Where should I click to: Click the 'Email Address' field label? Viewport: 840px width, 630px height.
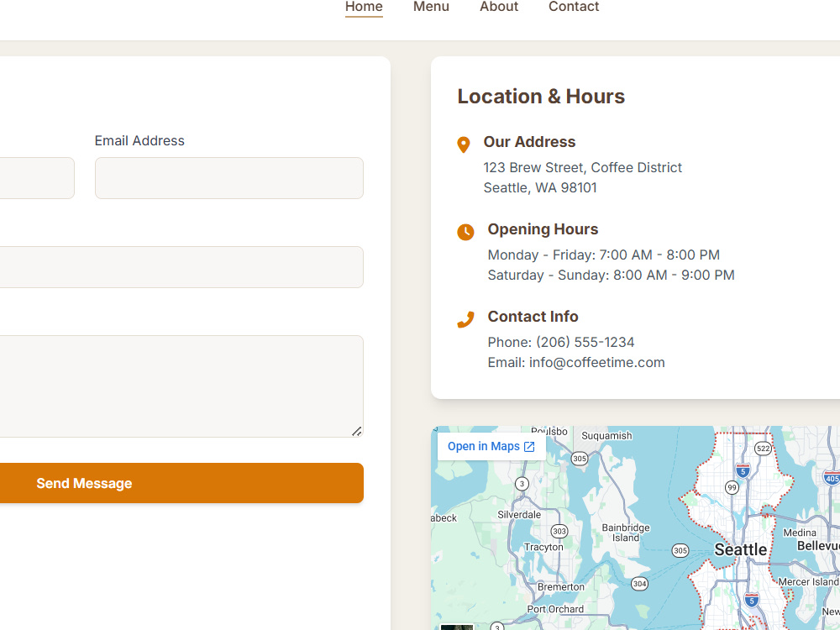[139, 141]
